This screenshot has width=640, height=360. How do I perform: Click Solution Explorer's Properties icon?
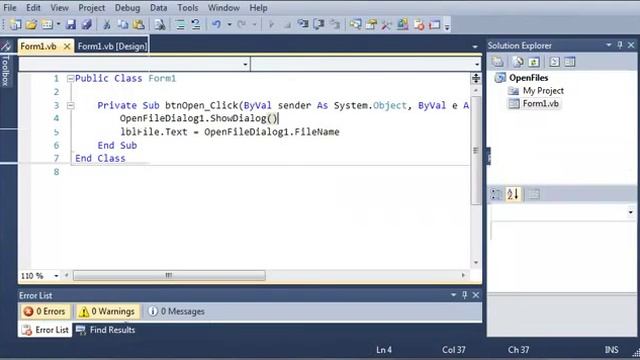point(498,62)
